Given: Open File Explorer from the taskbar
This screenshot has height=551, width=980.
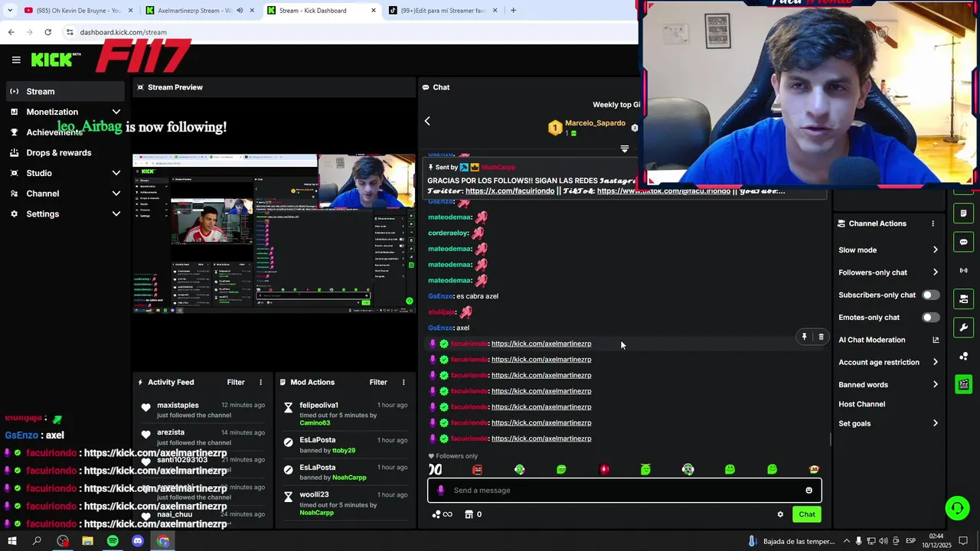Looking at the screenshot, I should click(87, 541).
